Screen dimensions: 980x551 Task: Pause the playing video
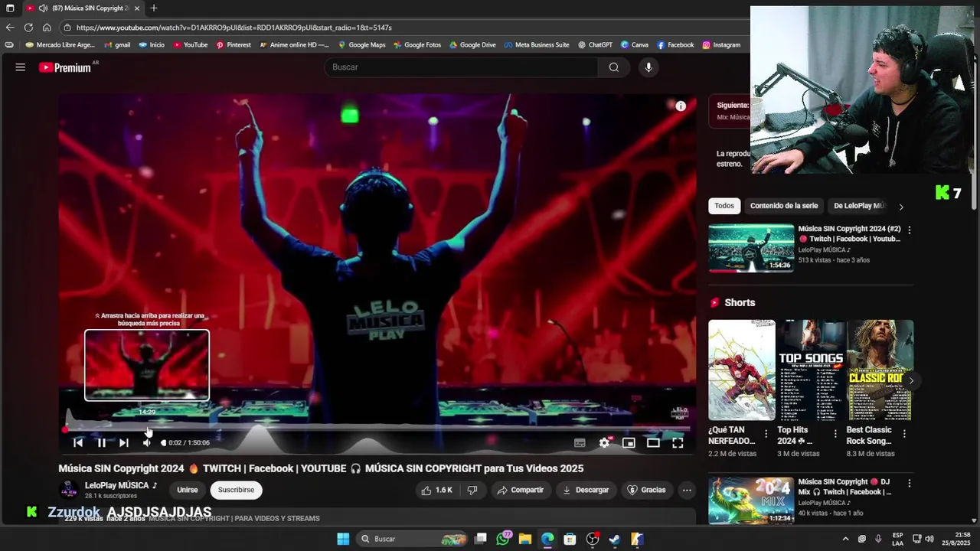101,442
